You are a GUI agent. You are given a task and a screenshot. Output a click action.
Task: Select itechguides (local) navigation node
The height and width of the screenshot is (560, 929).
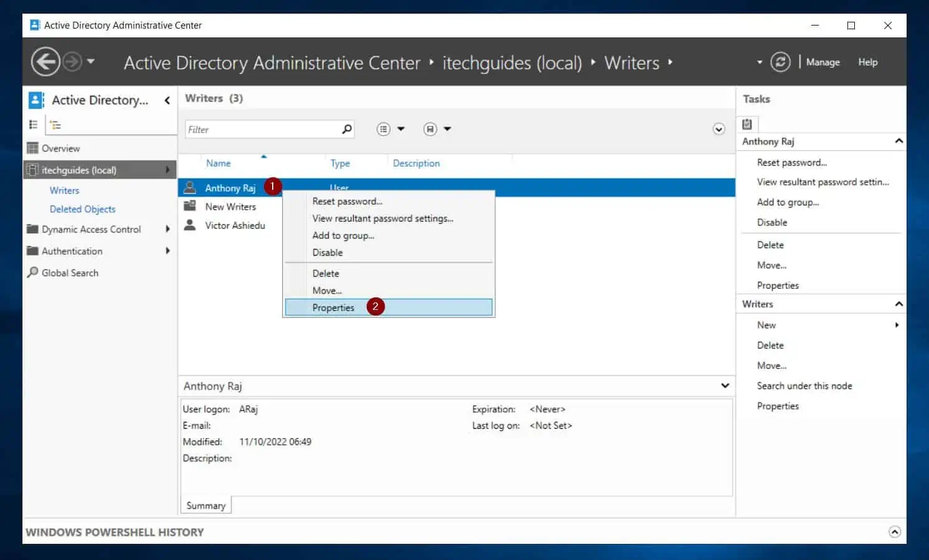(x=100, y=170)
